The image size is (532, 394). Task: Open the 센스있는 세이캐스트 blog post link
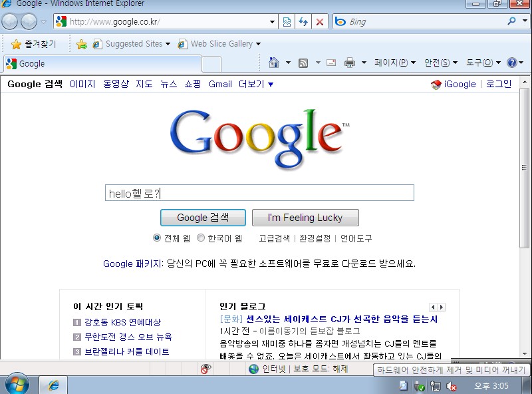pyautogui.click(x=342, y=319)
